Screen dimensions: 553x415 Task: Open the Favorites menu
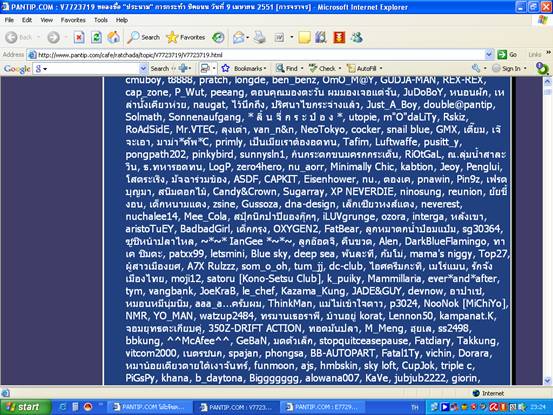tap(73, 20)
